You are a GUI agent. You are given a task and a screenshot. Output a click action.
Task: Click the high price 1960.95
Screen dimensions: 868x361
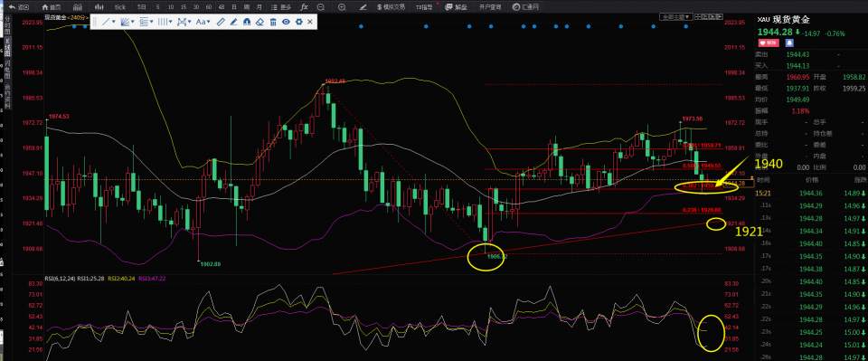797,76
